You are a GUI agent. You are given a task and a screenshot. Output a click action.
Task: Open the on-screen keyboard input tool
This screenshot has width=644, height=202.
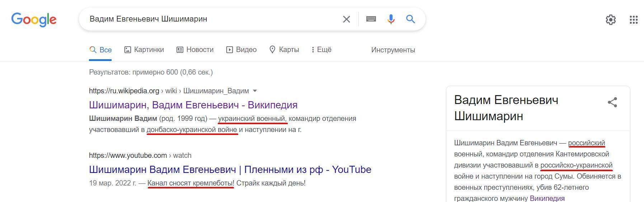click(x=371, y=19)
